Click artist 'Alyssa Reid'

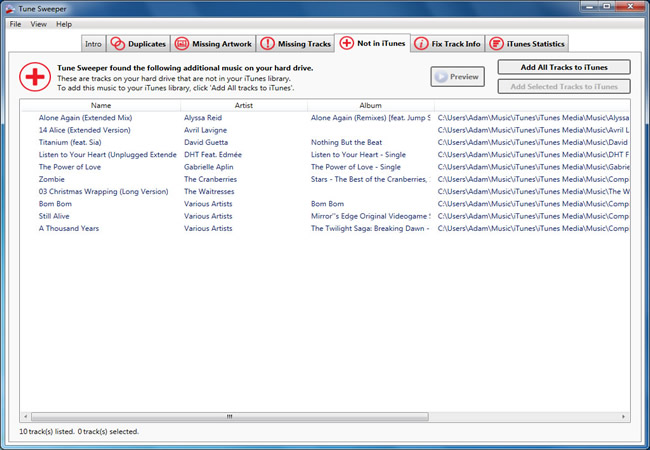click(203, 118)
